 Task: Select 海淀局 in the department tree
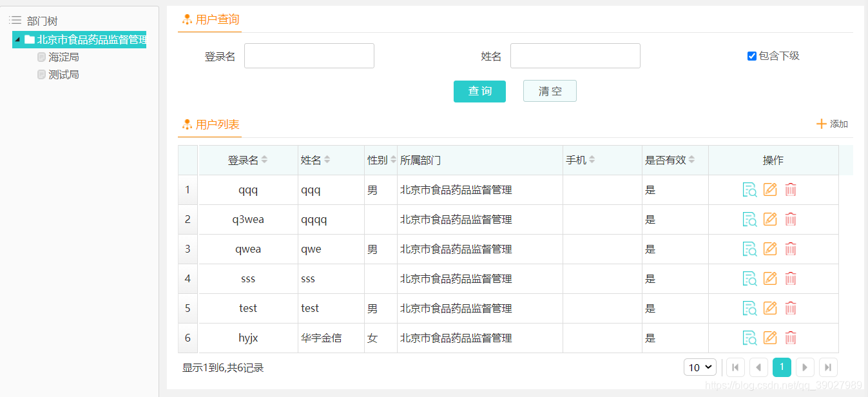click(x=64, y=57)
